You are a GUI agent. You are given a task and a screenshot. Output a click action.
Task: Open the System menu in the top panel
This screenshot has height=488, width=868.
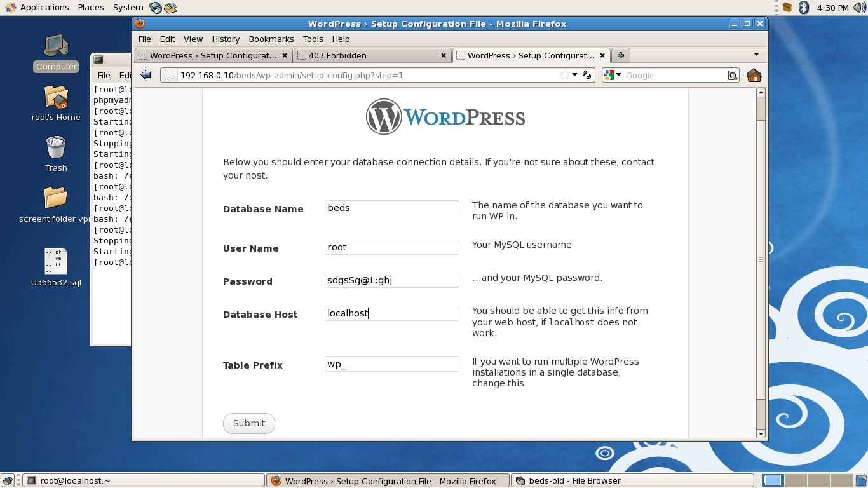tap(128, 8)
